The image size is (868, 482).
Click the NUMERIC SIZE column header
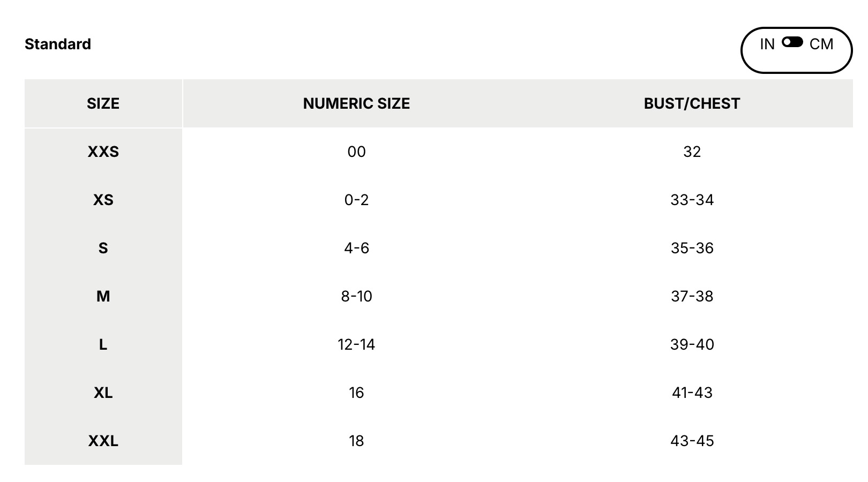click(x=356, y=103)
